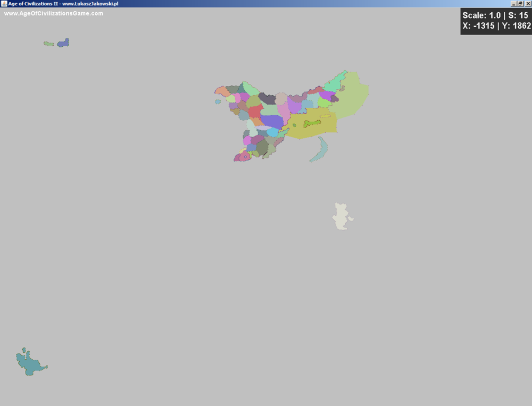Restore the Age of Civilizations II window

pos(520,4)
